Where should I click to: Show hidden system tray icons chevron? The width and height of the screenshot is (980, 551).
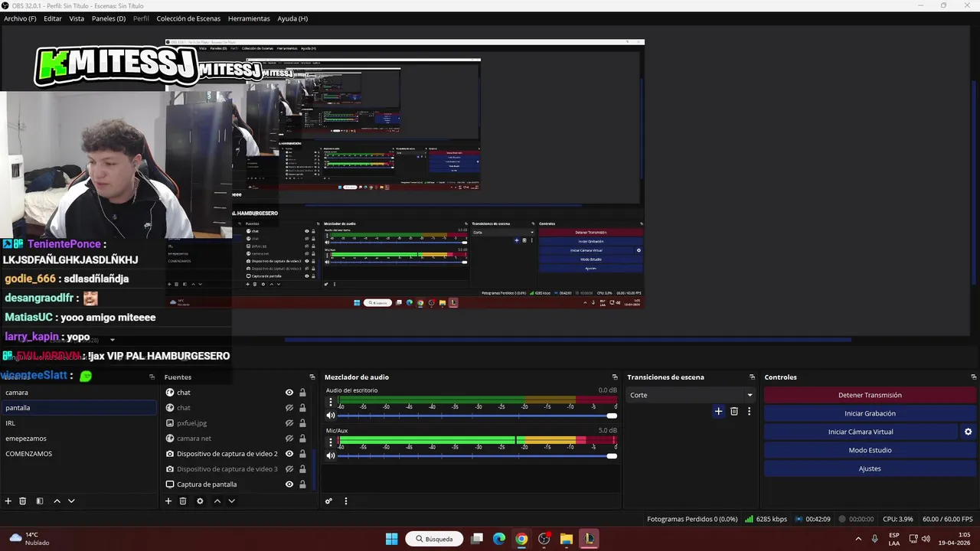click(857, 539)
